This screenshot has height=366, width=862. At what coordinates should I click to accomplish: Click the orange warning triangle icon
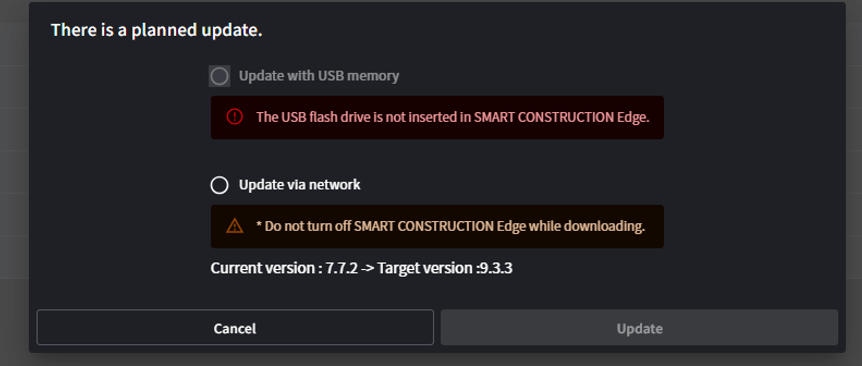point(234,226)
